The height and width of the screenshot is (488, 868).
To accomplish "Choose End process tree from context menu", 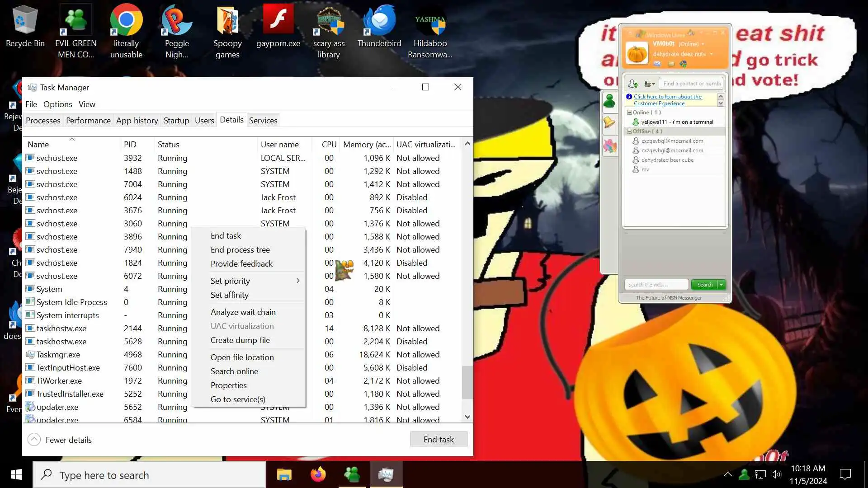I will point(240,250).
